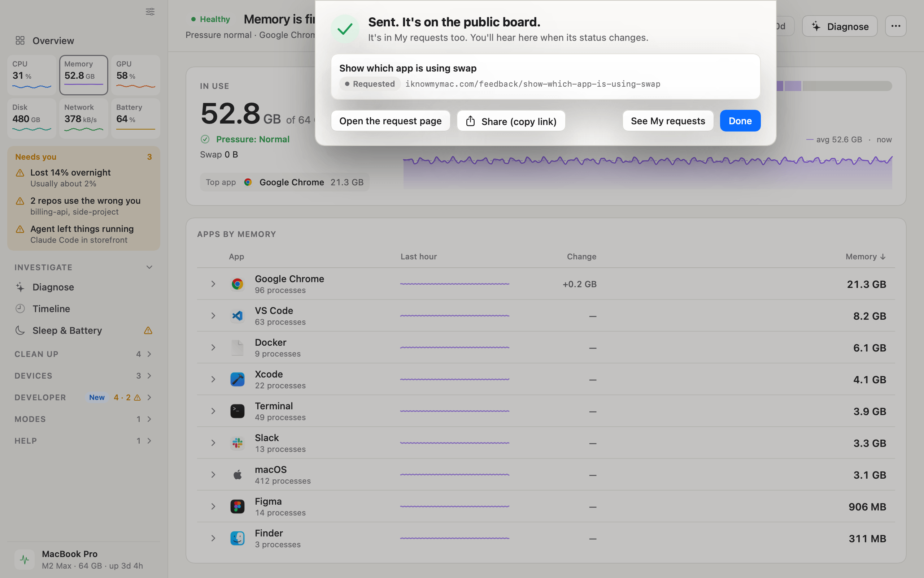Screen dimensions: 924x578
Task: Click See My requests button
Action: click(668, 121)
